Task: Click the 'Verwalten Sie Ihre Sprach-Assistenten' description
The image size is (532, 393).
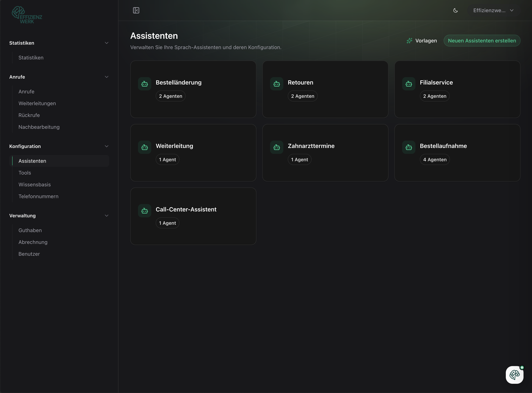Action: [x=206, y=47]
